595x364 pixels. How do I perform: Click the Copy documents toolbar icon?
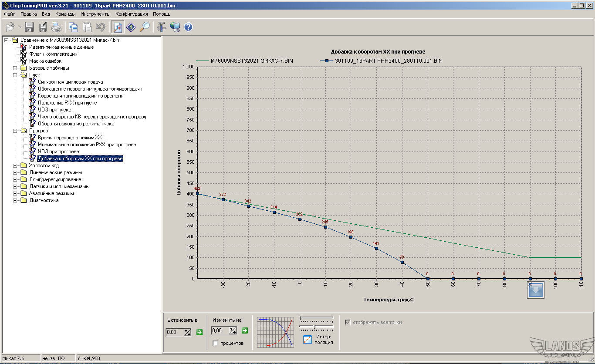[73, 27]
